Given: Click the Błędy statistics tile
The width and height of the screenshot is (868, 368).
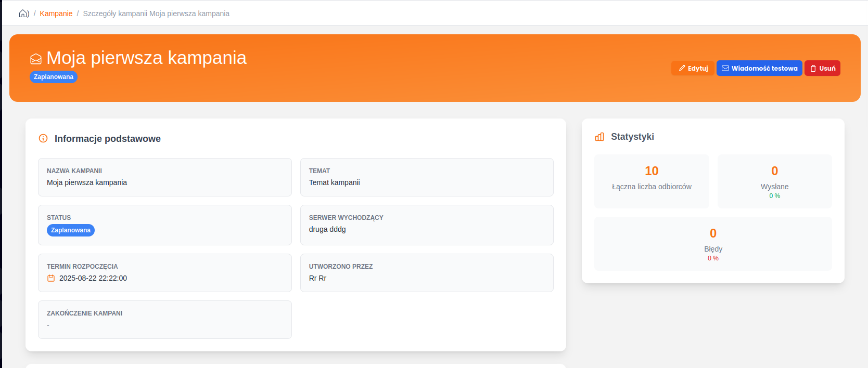Looking at the screenshot, I should click(713, 244).
